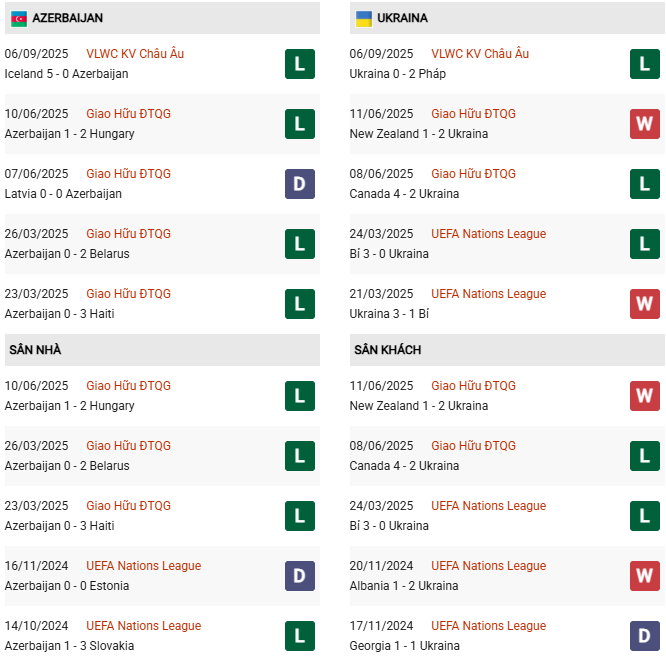Click the Ukraine flag icon

[364, 18]
